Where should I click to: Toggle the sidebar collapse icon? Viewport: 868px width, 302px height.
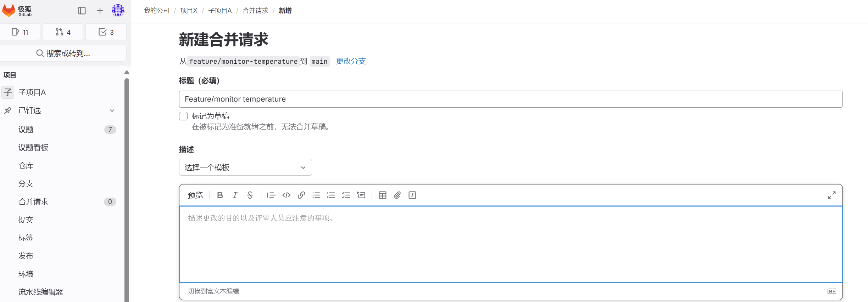point(82,11)
